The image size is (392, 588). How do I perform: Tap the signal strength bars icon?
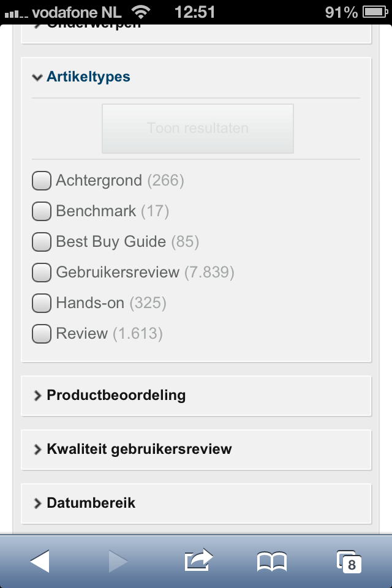coord(16,14)
